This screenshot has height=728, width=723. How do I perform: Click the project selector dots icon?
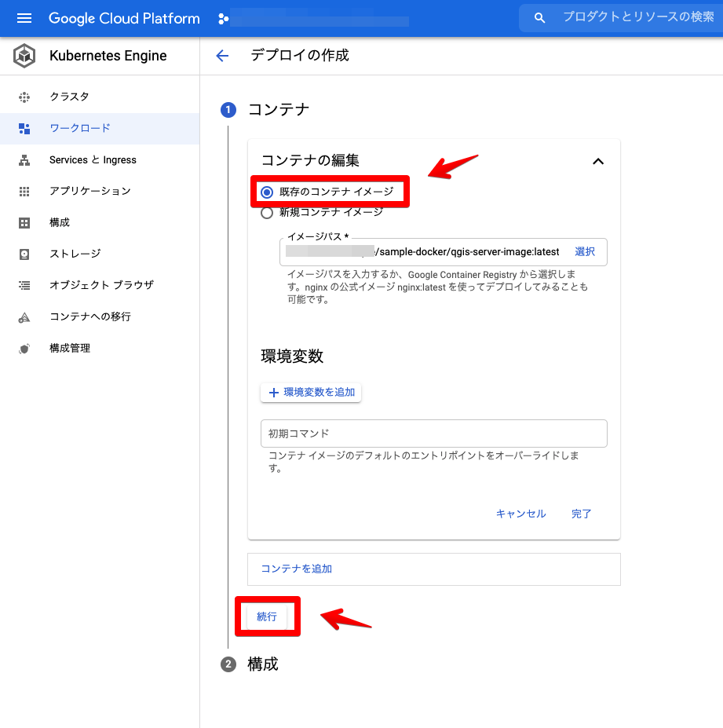[x=223, y=19]
